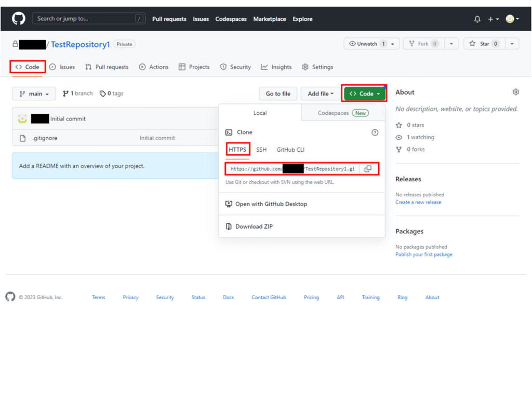Open the notifications bell

pyautogui.click(x=477, y=19)
